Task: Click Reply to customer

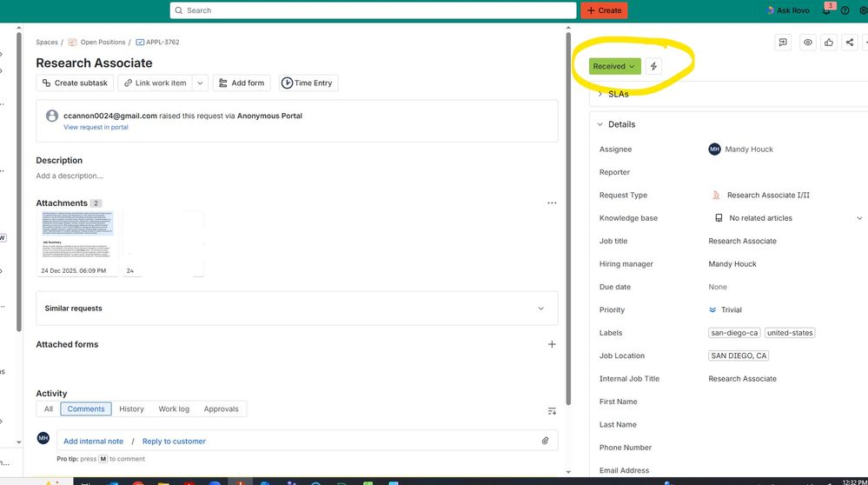Action: tap(174, 442)
